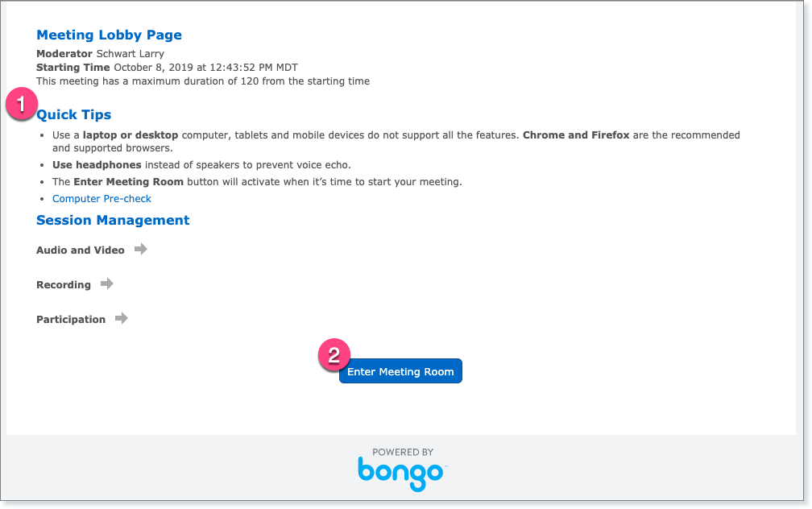This screenshot has height=509, width=812.
Task: Select the Participation label
Action: [71, 320]
